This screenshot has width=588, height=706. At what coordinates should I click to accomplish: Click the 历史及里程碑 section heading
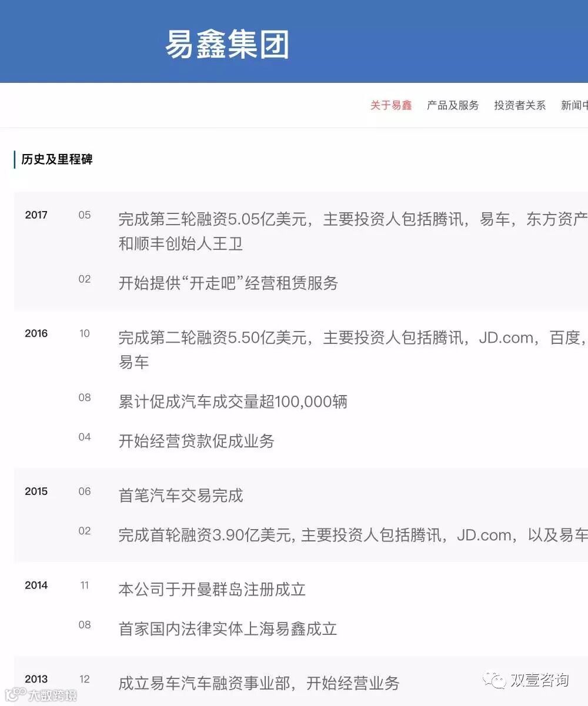click(x=57, y=159)
